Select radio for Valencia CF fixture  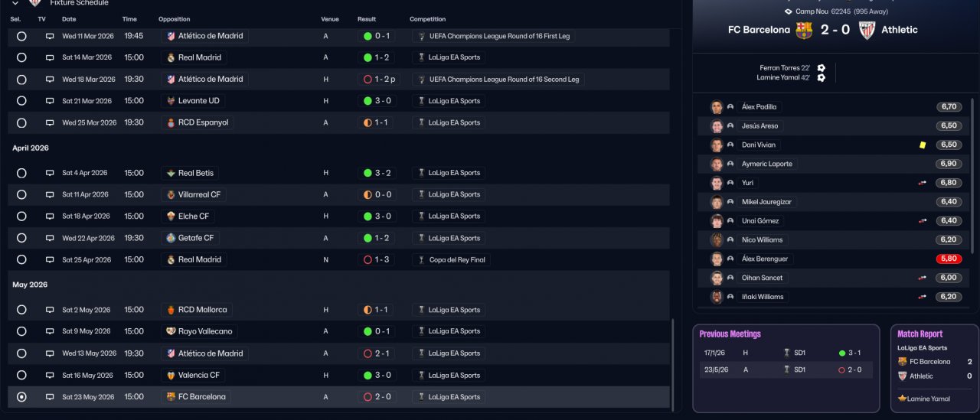click(21, 375)
